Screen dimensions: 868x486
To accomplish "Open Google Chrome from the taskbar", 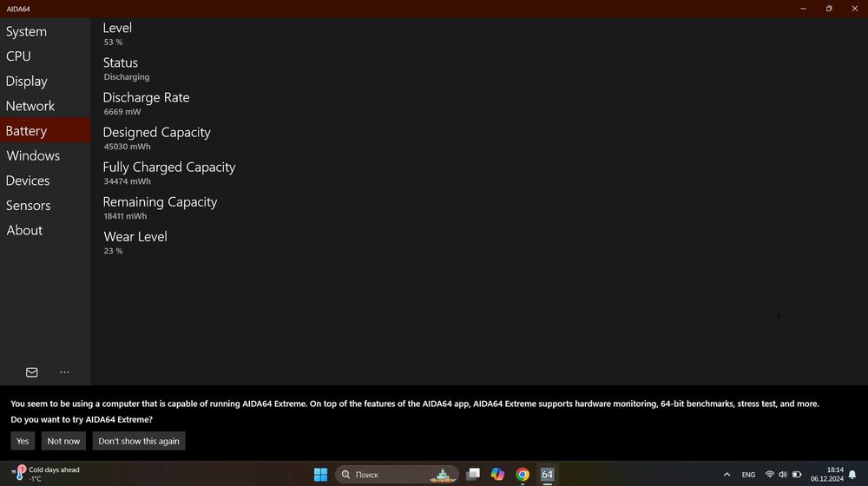I will [x=523, y=475].
